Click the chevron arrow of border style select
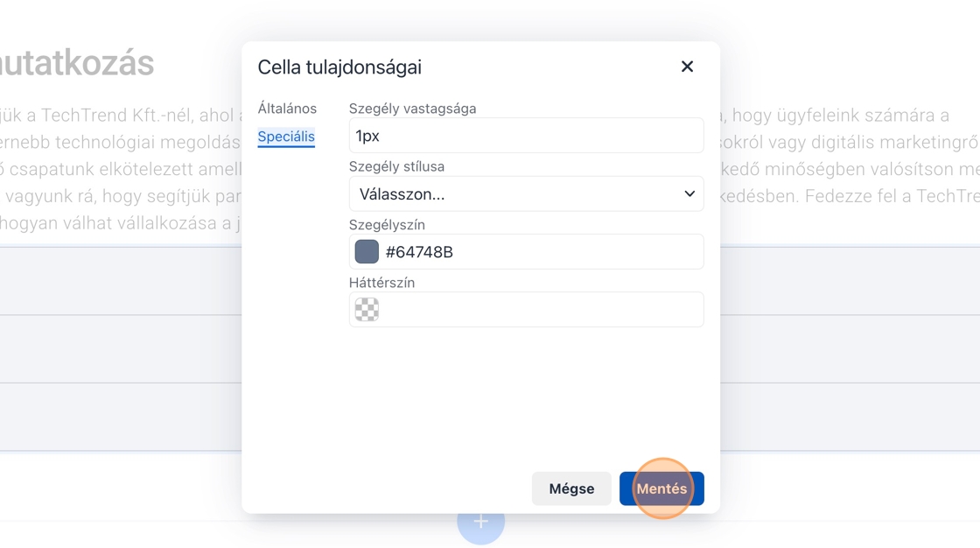Viewport: 980px width, 548px height. (x=689, y=194)
